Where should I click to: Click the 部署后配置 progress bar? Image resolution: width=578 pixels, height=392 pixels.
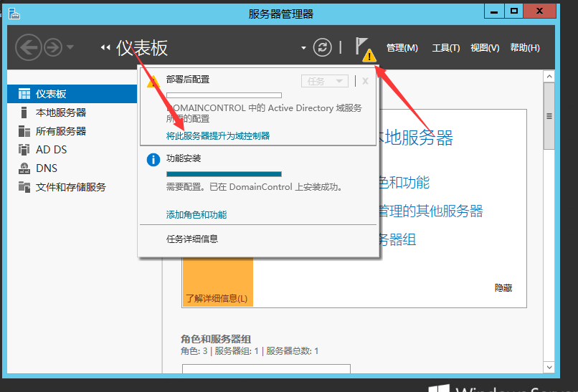(224, 95)
